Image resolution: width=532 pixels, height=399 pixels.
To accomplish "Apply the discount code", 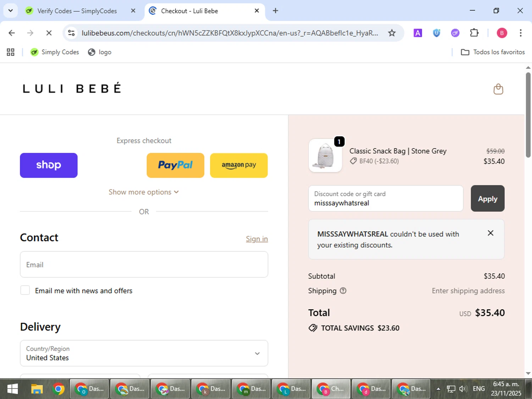I will [488, 198].
